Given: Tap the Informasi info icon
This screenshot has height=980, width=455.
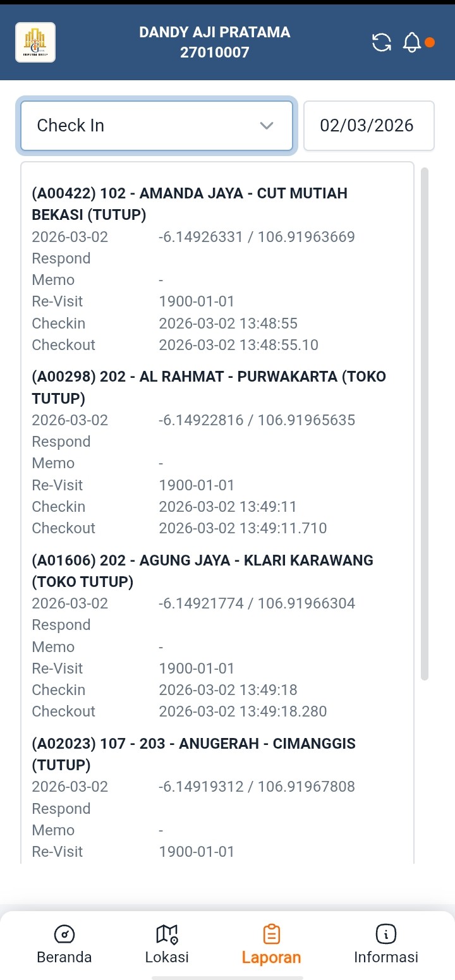Looking at the screenshot, I should click(x=385, y=933).
